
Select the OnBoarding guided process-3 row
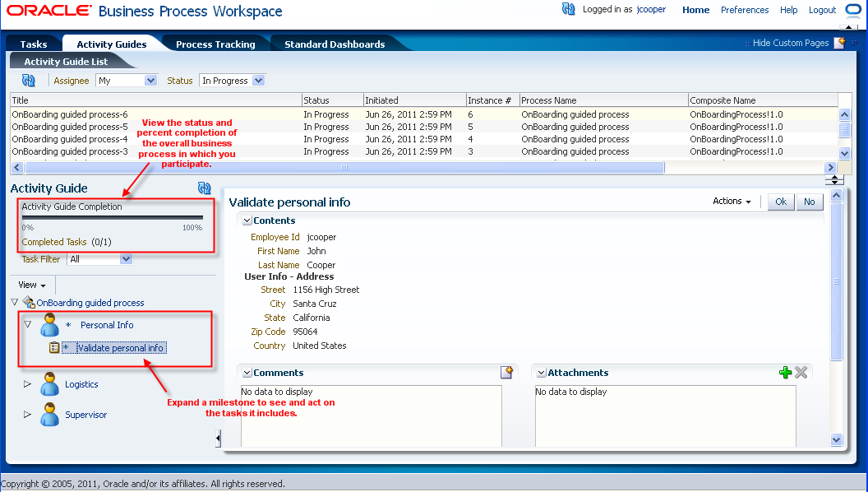424,151
